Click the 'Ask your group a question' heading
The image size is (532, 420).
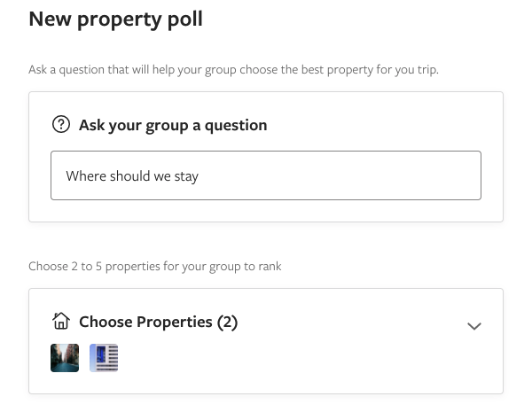(x=173, y=125)
